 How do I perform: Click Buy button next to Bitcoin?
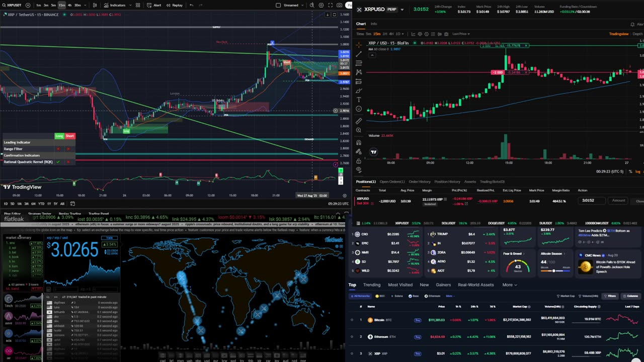[417, 320]
